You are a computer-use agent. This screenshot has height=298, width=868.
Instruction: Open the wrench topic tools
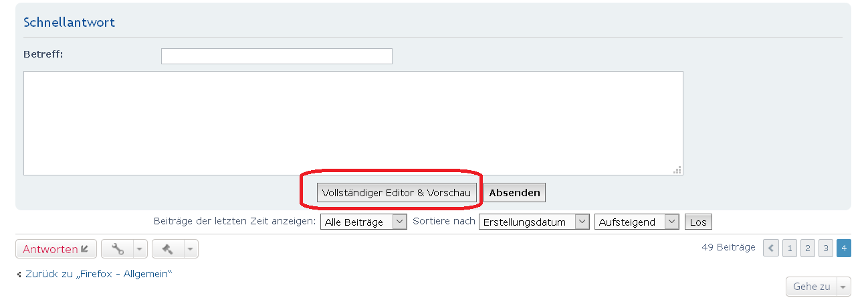[x=118, y=249]
